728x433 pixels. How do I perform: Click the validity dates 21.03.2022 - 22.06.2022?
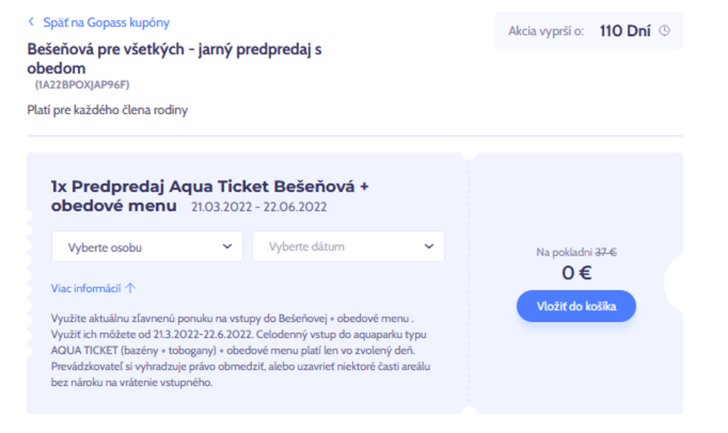259,207
